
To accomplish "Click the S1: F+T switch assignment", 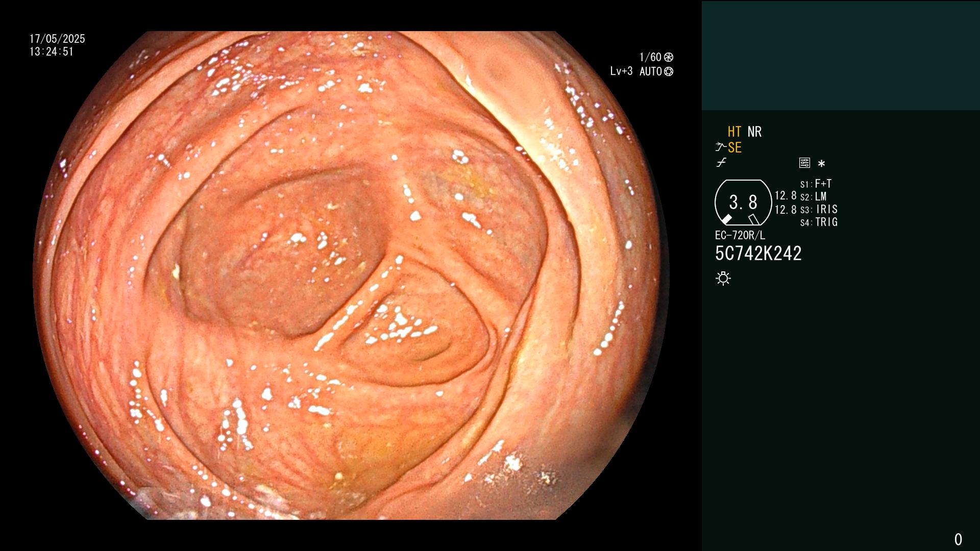I will (816, 184).
